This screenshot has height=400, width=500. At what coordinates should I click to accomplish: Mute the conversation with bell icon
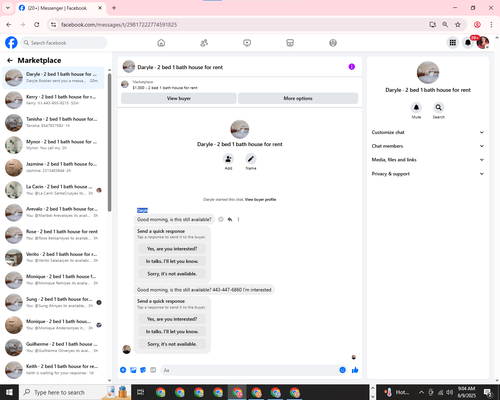[x=416, y=107]
